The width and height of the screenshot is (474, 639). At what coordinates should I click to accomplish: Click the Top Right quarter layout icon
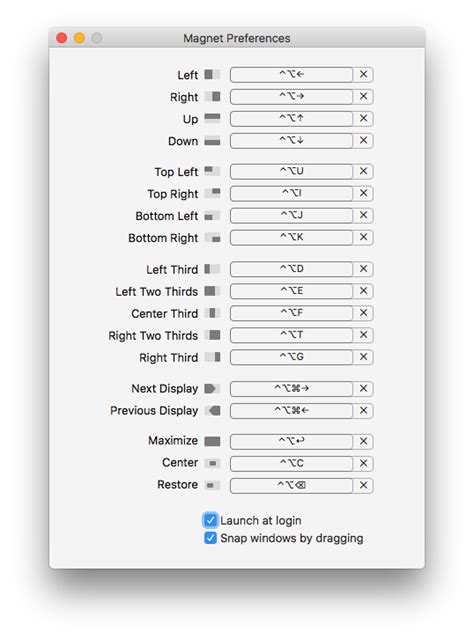(x=212, y=193)
